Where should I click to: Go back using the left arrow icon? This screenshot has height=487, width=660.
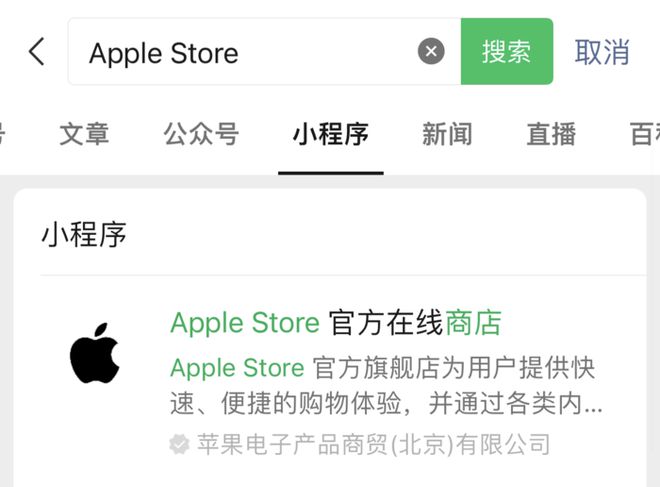click(x=37, y=51)
